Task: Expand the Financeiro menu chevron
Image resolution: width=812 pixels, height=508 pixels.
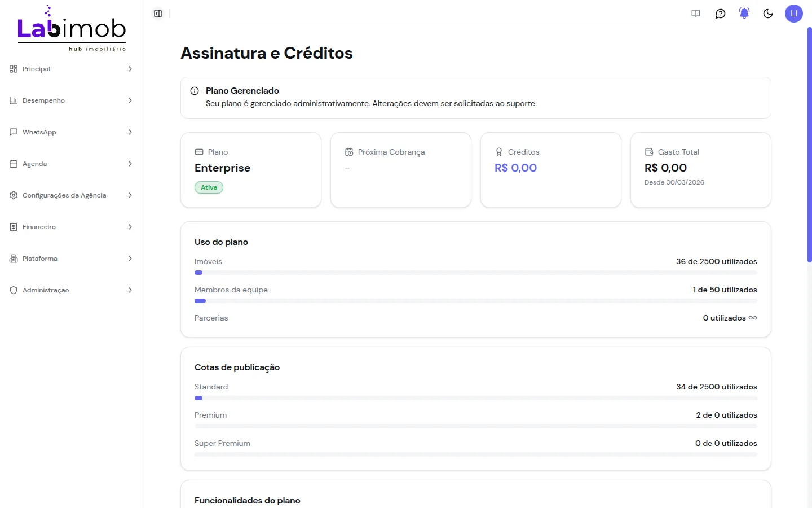Action: point(130,227)
